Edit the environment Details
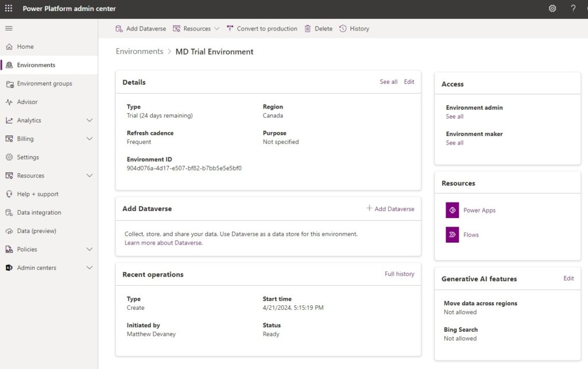Screen dimensions: 588x369 click(409, 81)
